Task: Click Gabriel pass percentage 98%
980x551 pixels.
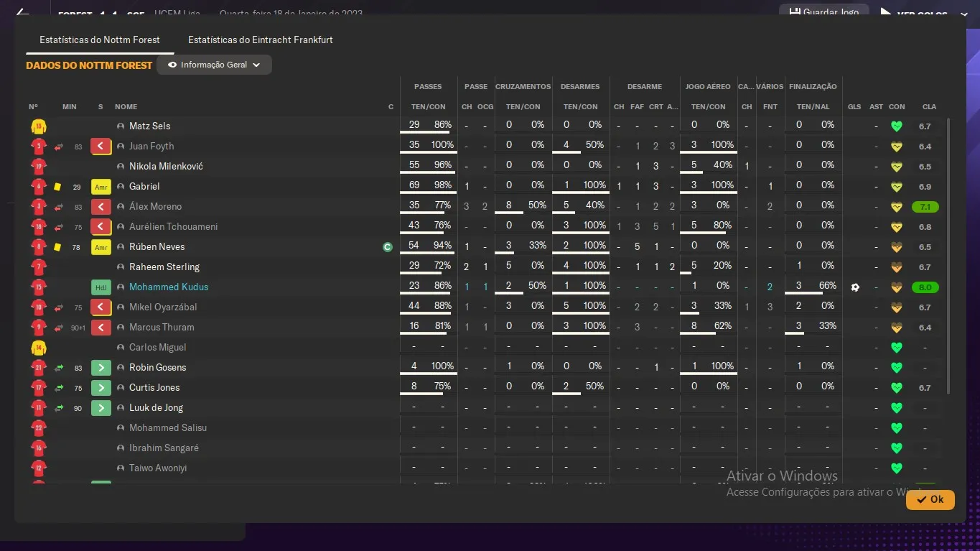Action: coord(443,185)
